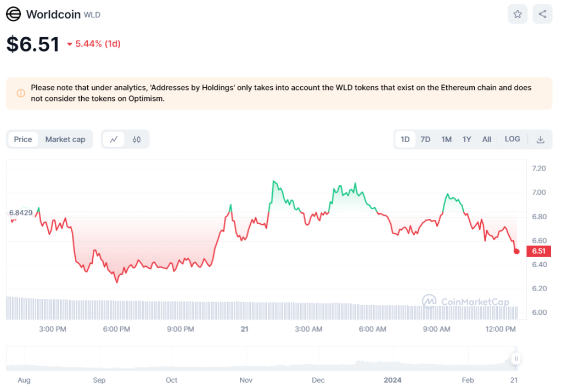Click the 9:00 PM time axis label
Viewport: 562px width, 392px height.
point(180,329)
